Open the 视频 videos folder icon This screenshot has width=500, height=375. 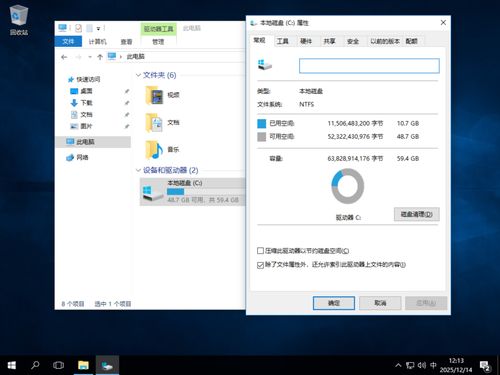154,95
